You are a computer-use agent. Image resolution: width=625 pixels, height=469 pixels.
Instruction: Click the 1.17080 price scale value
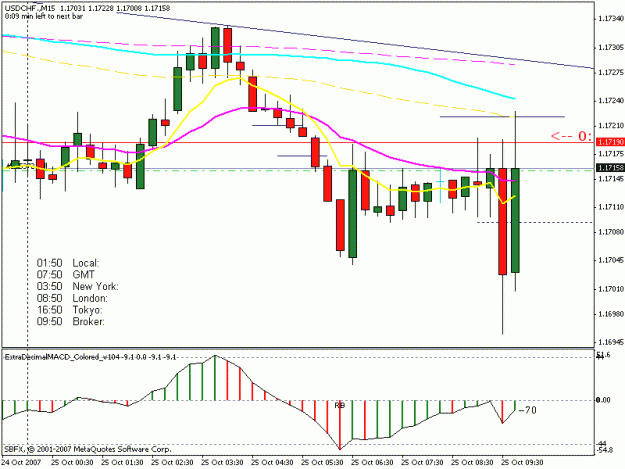[x=611, y=232]
